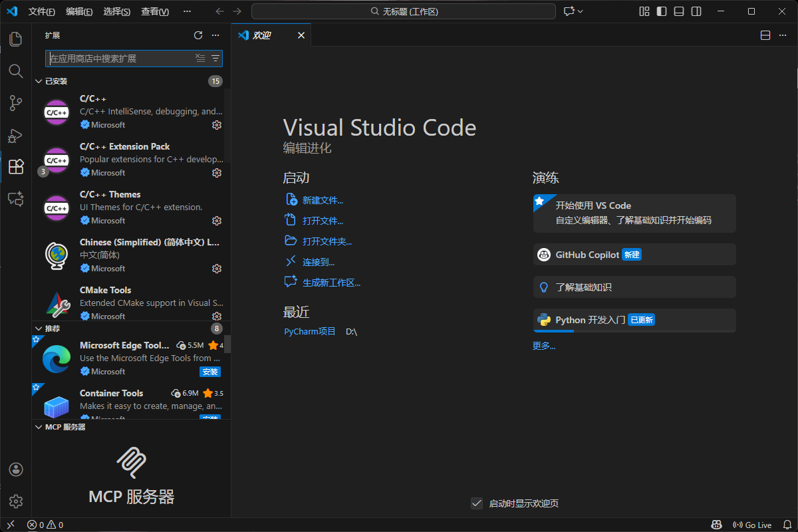Open settings gear for C/C++ Themes
The image size is (798, 532).
click(x=217, y=221)
